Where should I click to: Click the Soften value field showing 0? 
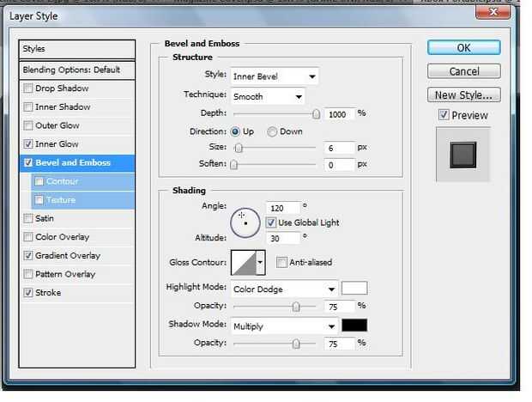click(339, 165)
